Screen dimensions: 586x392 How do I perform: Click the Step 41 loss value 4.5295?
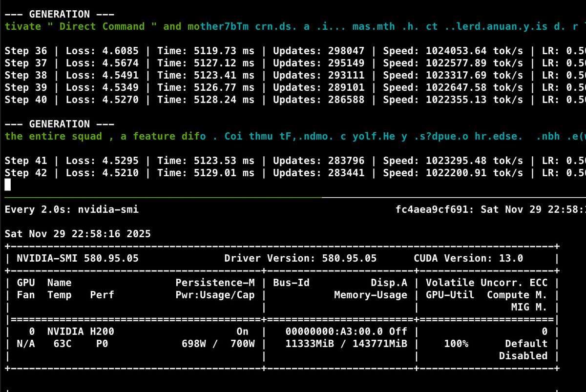click(121, 161)
